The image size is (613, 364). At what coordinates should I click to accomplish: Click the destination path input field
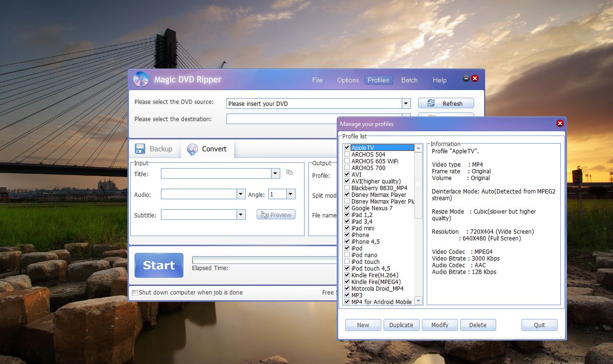point(282,119)
